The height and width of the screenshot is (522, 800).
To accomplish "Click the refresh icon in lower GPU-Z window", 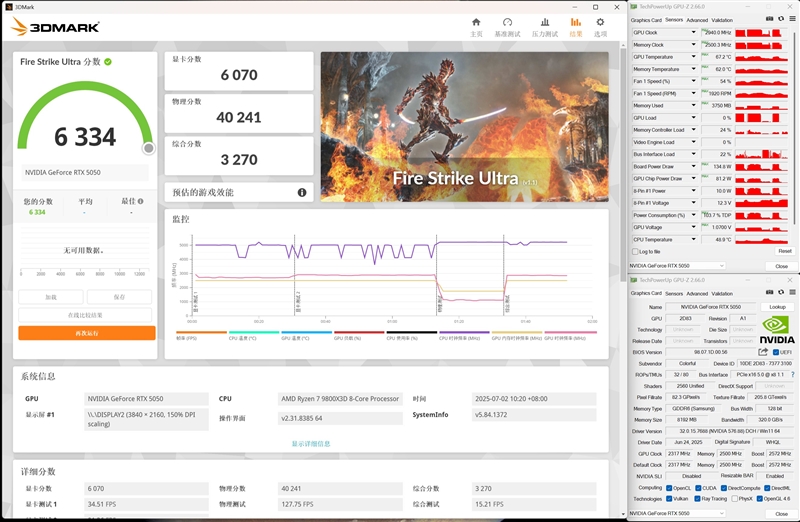I will click(x=781, y=292).
